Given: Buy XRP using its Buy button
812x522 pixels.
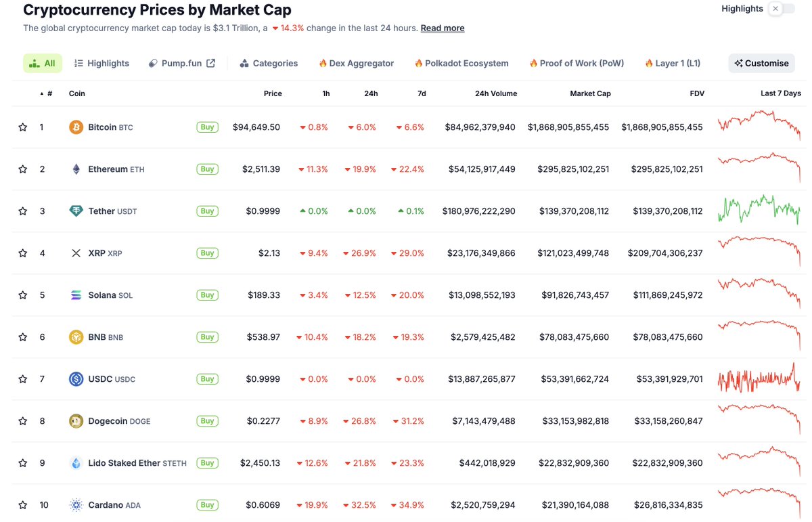Looking at the screenshot, I should pyautogui.click(x=208, y=253).
